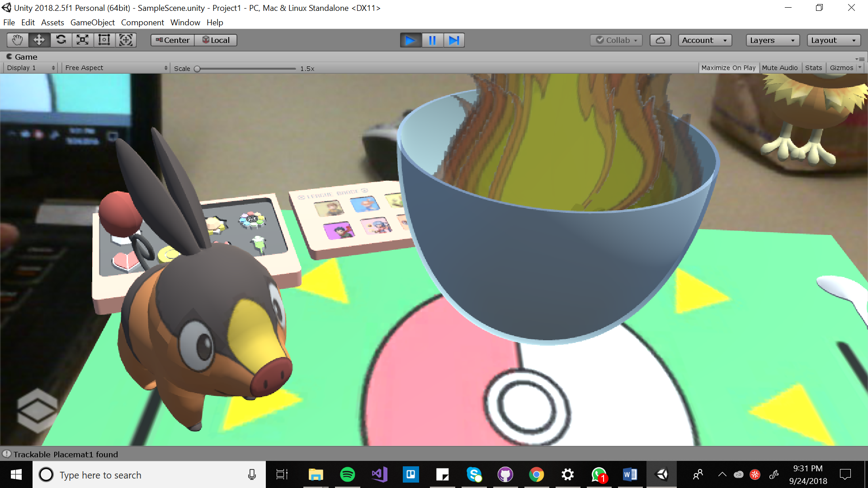Image resolution: width=868 pixels, height=488 pixels.
Task: Open the Assets menu
Action: point(52,23)
